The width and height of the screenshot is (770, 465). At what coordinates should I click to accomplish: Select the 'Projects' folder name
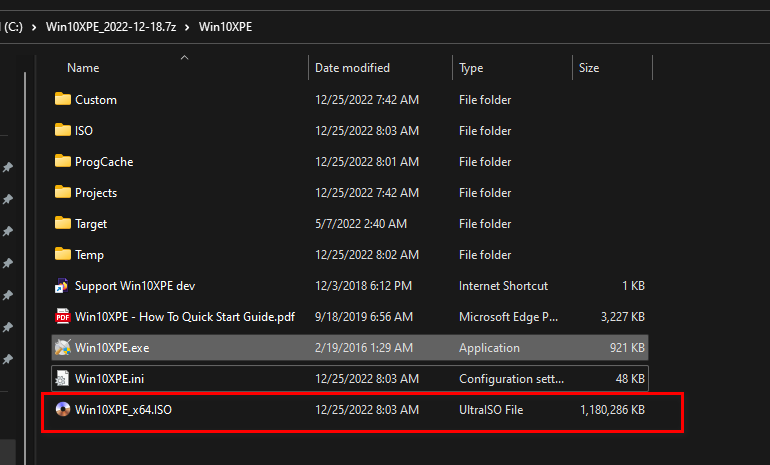point(96,192)
